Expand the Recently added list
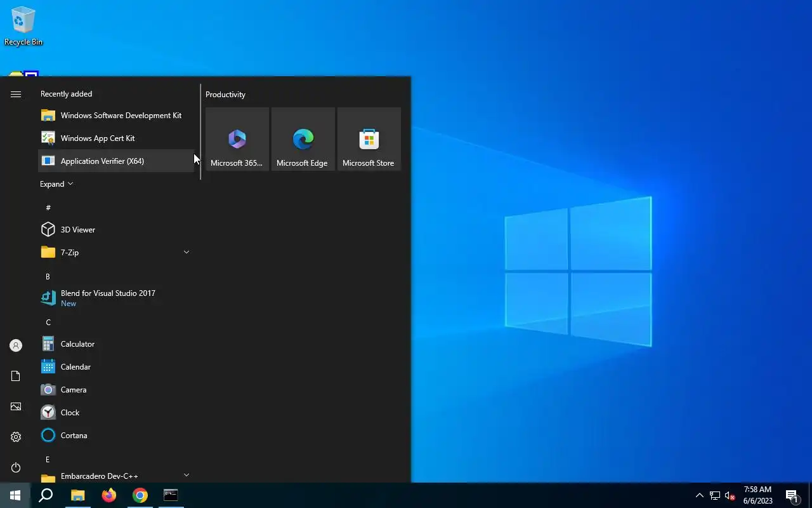Image resolution: width=812 pixels, height=508 pixels. (x=56, y=184)
